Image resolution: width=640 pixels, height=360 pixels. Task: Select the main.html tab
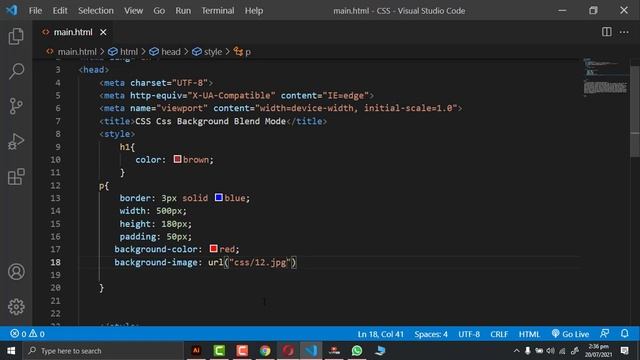73,32
